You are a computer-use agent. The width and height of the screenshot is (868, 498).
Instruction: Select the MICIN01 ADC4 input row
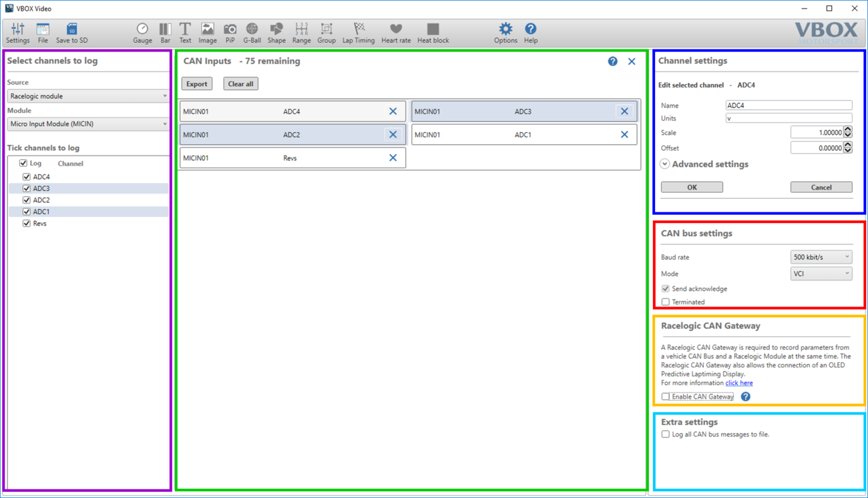pos(292,111)
